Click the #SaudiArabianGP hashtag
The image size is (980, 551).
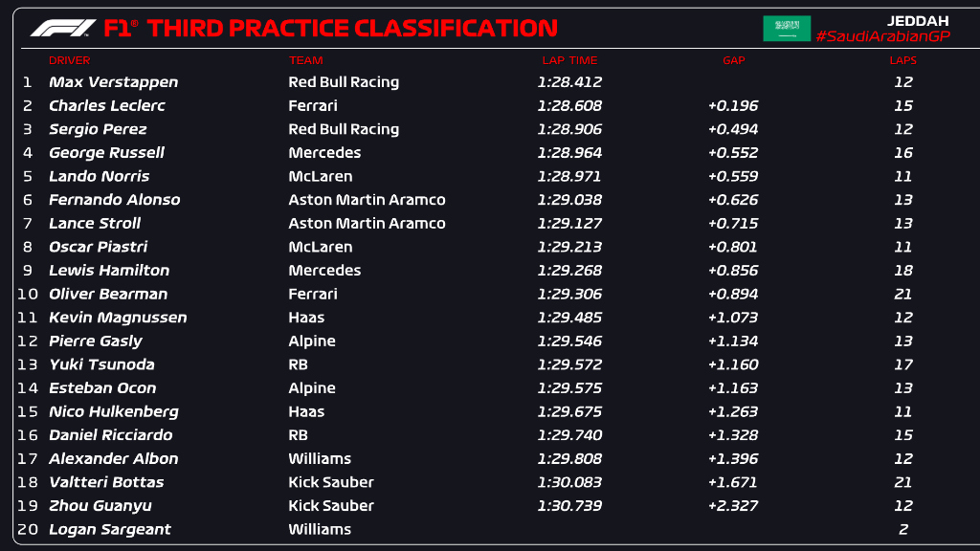click(x=881, y=36)
